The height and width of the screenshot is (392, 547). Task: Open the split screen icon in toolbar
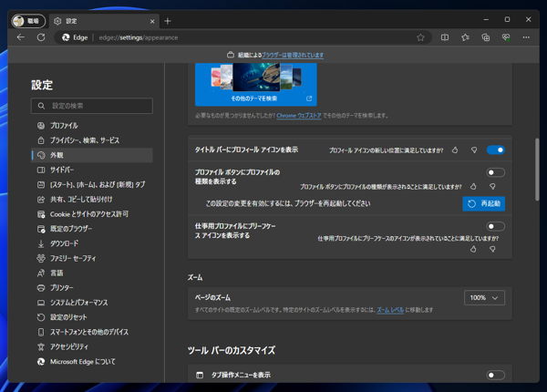(x=445, y=37)
